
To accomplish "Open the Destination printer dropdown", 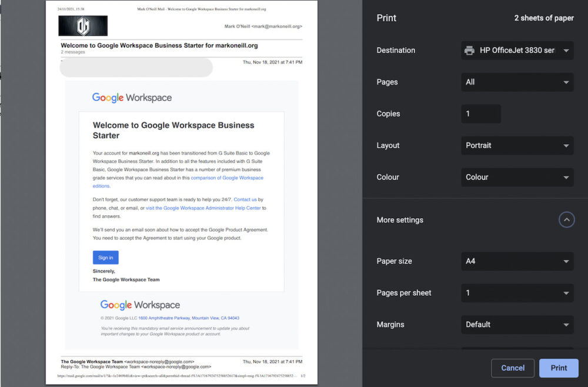I will (517, 50).
